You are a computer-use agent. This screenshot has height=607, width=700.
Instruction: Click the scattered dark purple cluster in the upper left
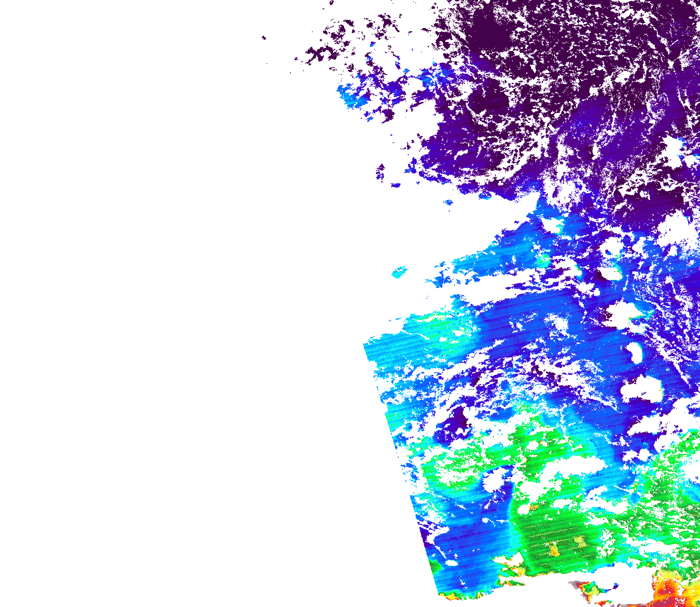322,53
